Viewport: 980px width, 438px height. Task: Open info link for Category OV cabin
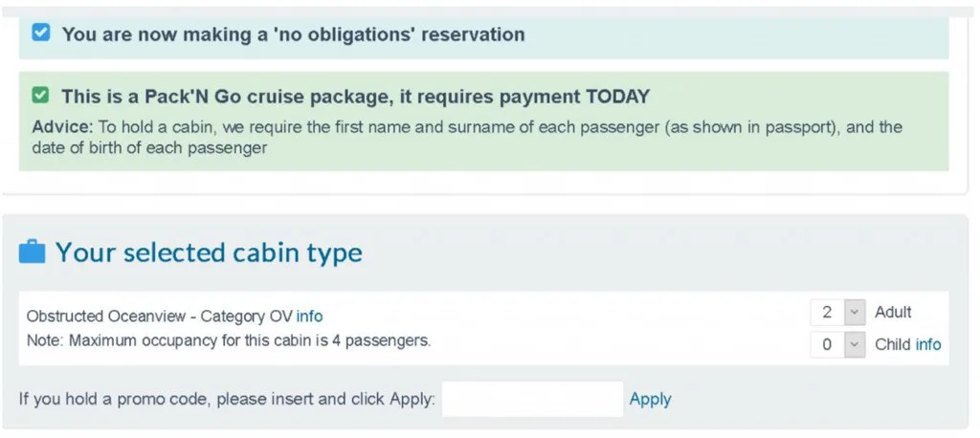coord(309,316)
